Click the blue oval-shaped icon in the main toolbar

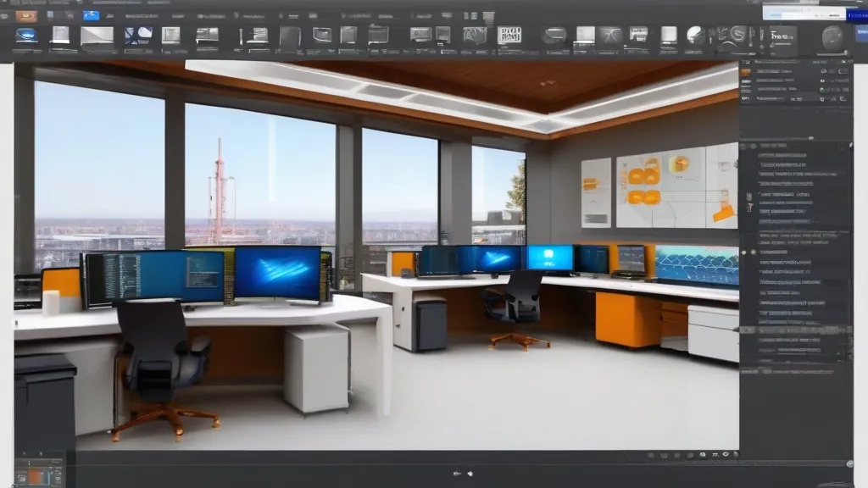click(26, 36)
